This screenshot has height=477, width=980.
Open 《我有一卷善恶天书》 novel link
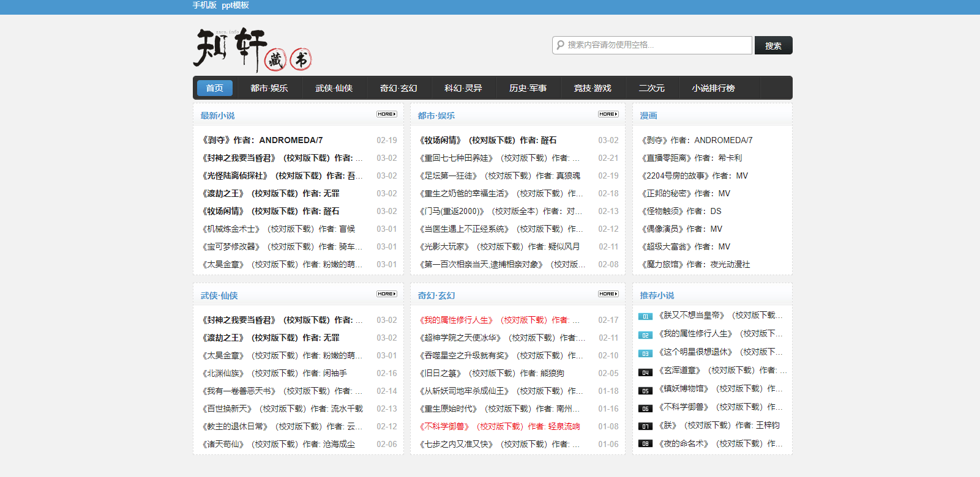coord(282,391)
